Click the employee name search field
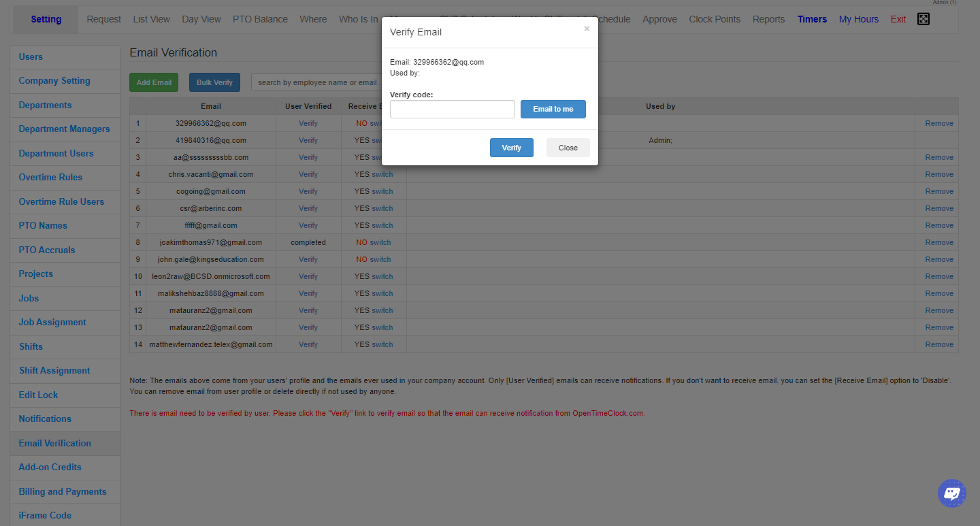 click(x=316, y=82)
